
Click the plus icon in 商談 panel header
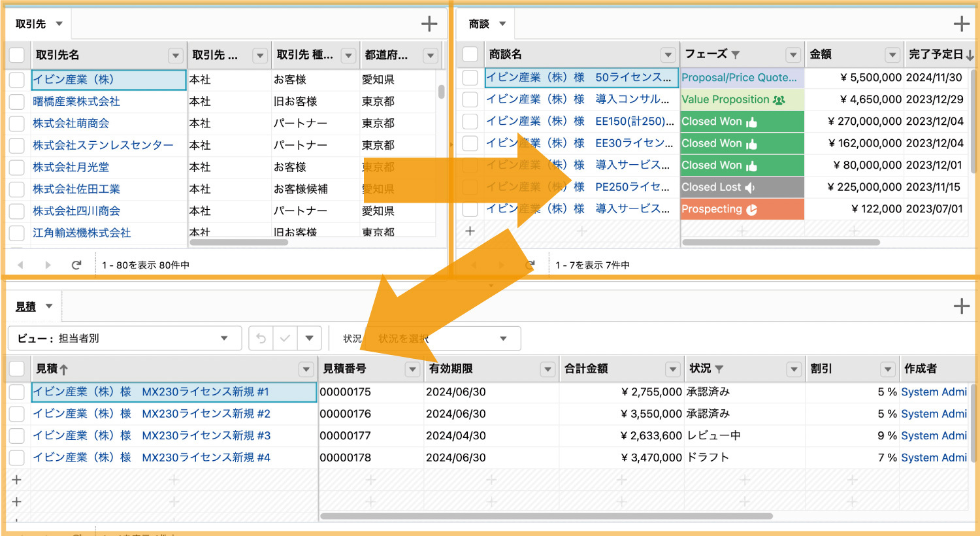961,24
